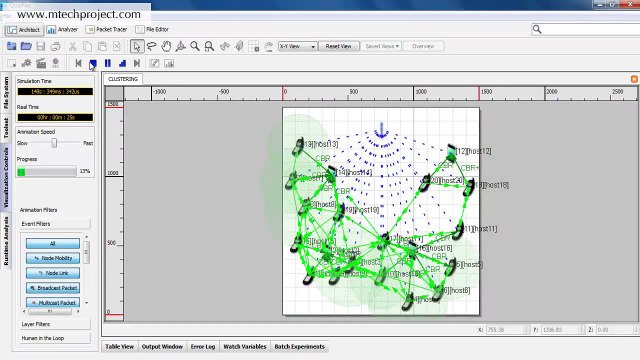Click the Paste clipboard icon

pos(102,46)
